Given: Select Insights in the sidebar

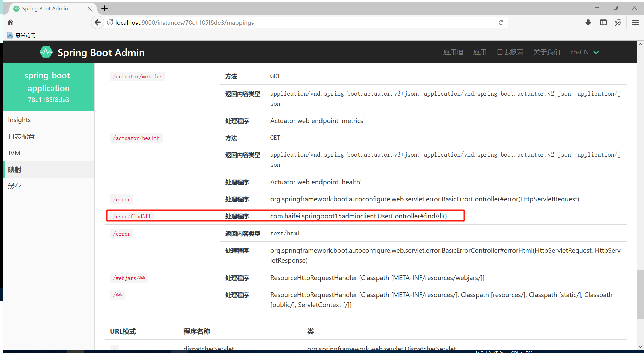Looking at the screenshot, I should (x=49, y=120).
